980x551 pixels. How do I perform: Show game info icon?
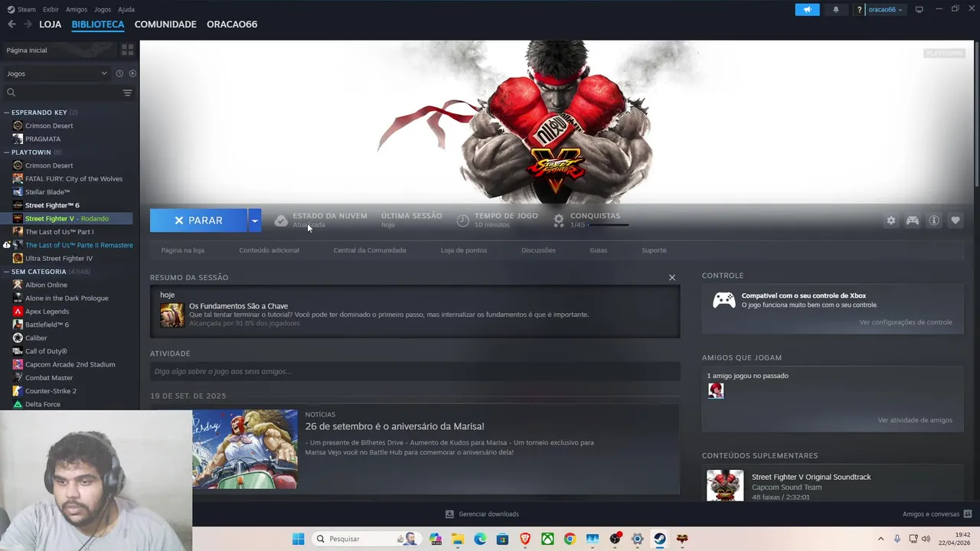[x=934, y=220]
